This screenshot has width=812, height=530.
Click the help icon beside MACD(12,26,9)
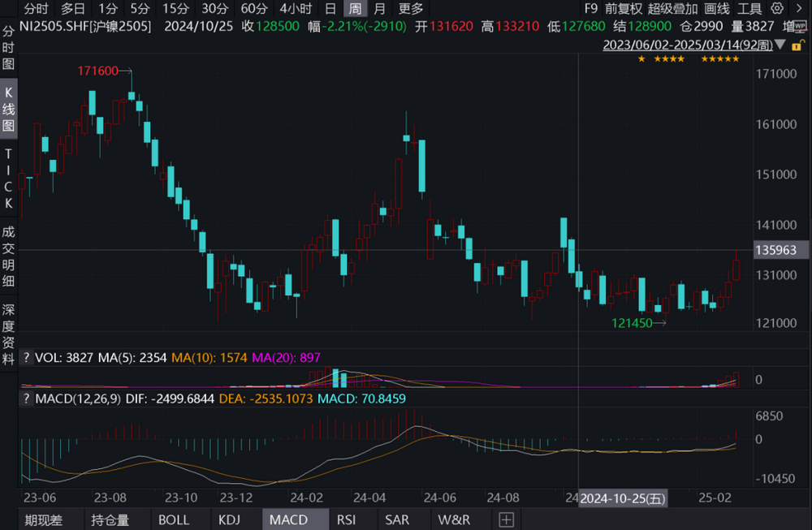[25, 399]
